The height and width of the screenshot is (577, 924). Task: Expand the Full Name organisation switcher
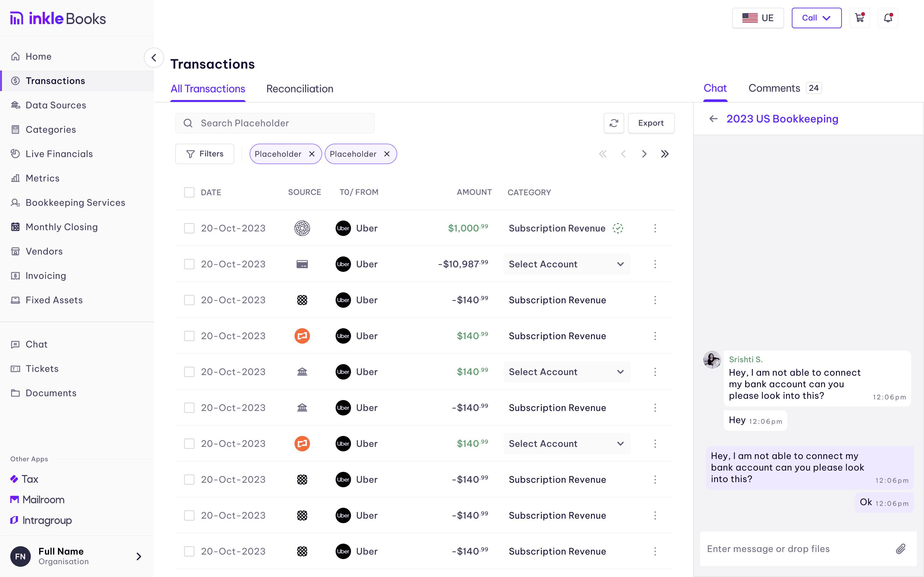coord(139,556)
